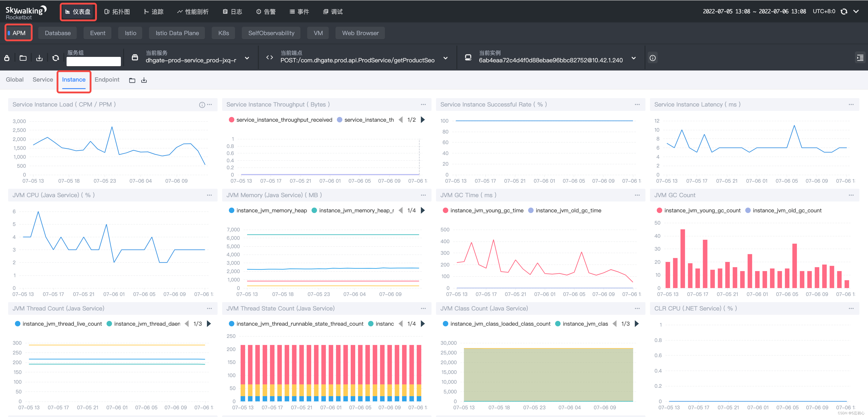Open more options on Service Instance Load panel
Screen dimensions: 868x417
click(x=210, y=104)
